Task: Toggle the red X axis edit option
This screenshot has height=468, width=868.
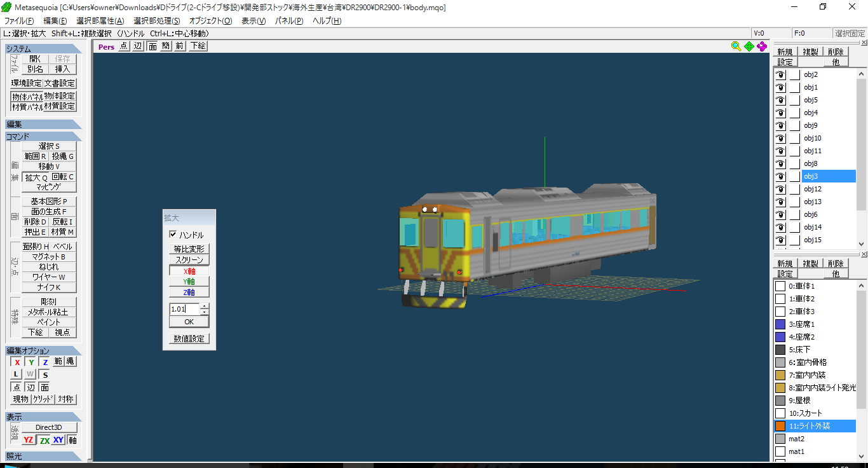Action: click(x=17, y=362)
